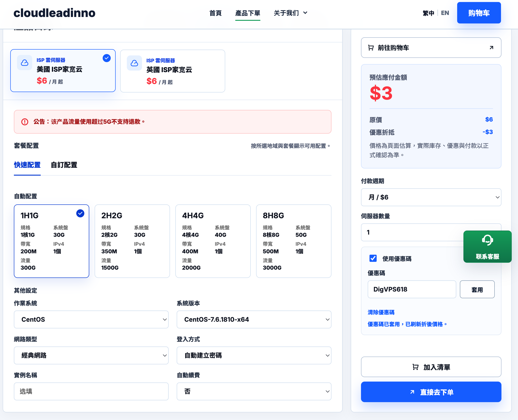Screen dimensions: 518x420
Task: Open 產品下單 in top navigation
Action: [248, 13]
